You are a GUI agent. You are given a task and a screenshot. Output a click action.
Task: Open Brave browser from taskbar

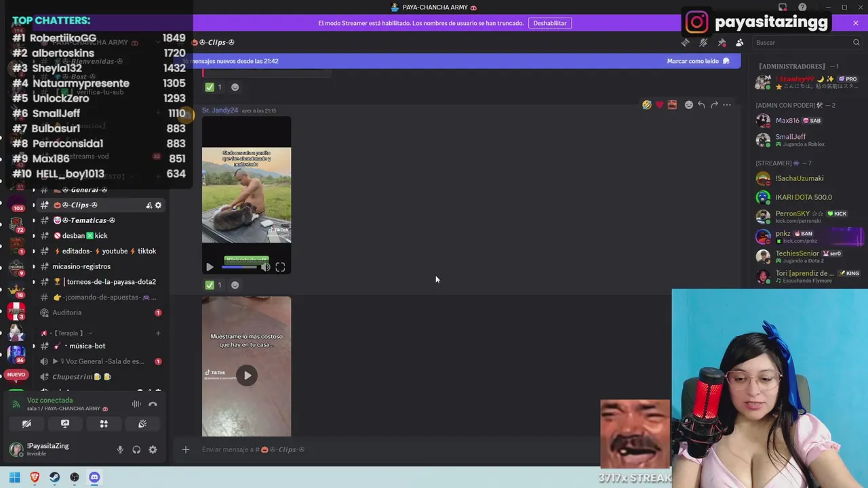[35, 477]
